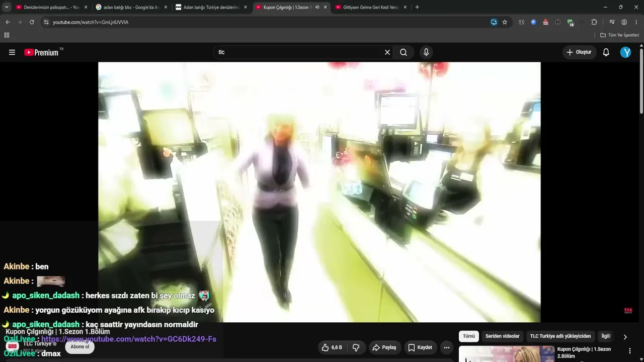644x362 pixels.
Task: Open the TLC Türkiye channel avatar
Action: [13, 346]
